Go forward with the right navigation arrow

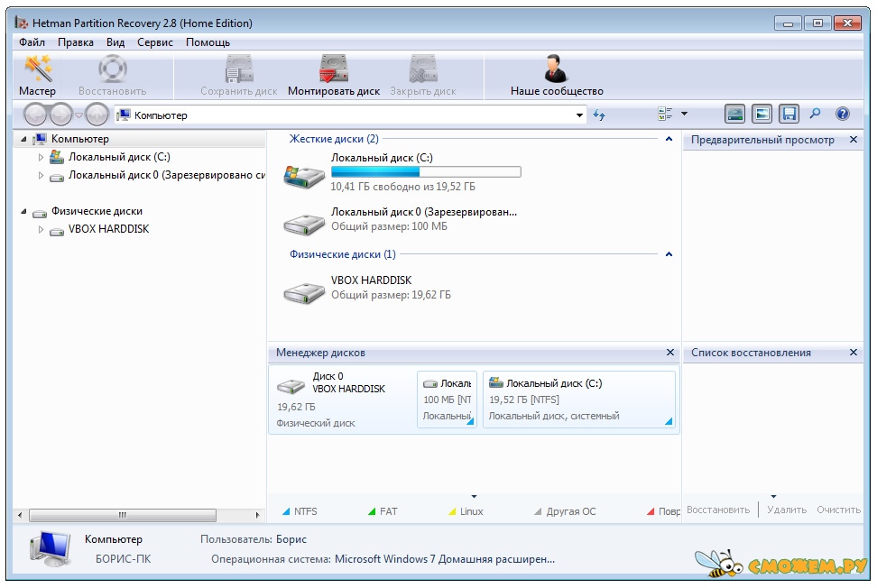point(61,115)
